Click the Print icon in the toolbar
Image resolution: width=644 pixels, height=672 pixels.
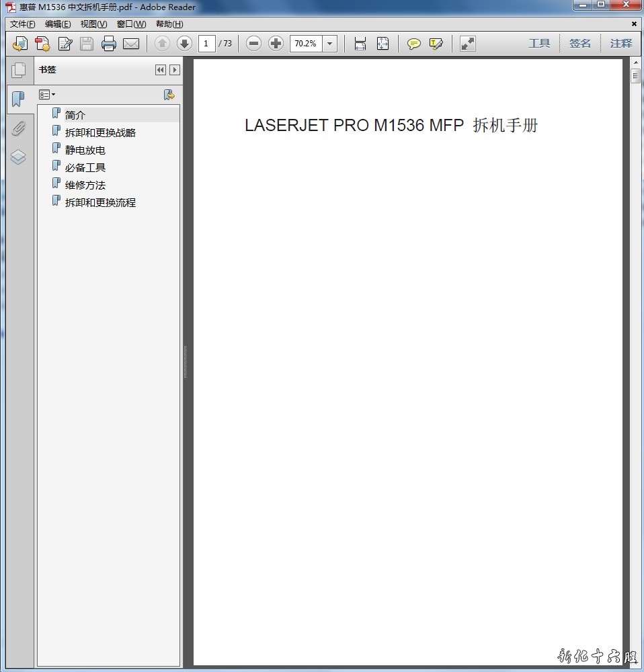(x=108, y=44)
